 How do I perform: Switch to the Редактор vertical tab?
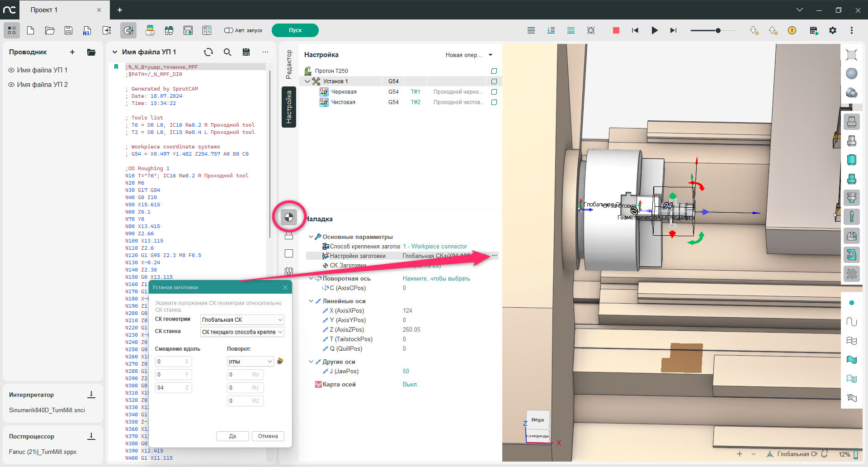click(x=289, y=65)
